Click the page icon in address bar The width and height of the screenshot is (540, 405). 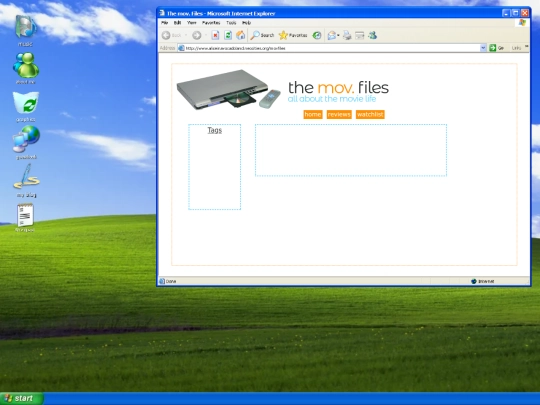pyautogui.click(x=181, y=48)
